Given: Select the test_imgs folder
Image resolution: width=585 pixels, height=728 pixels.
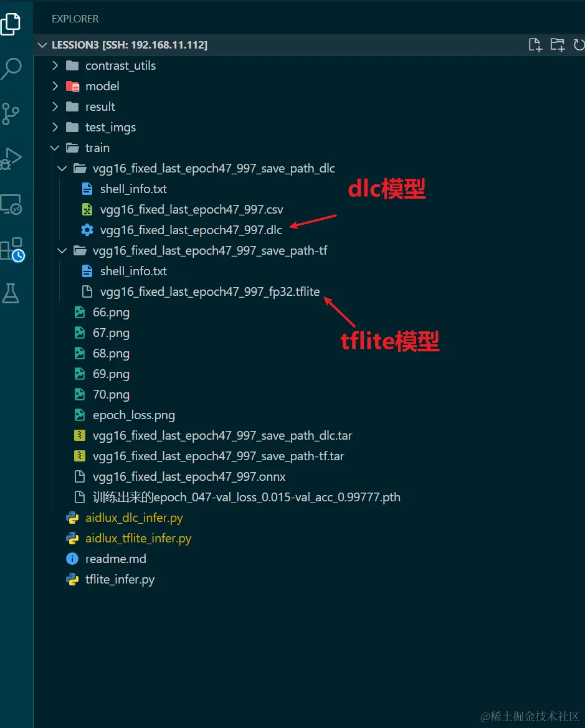Looking at the screenshot, I should (x=111, y=127).
